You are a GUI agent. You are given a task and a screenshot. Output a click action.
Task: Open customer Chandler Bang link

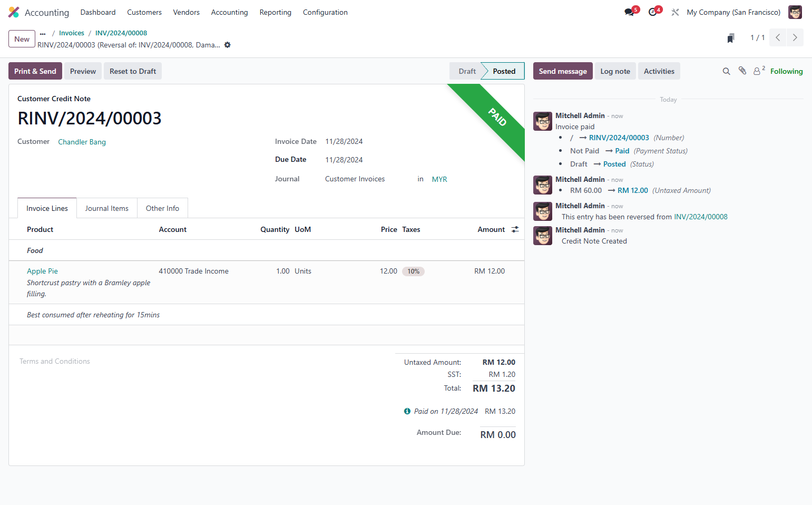click(x=82, y=142)
